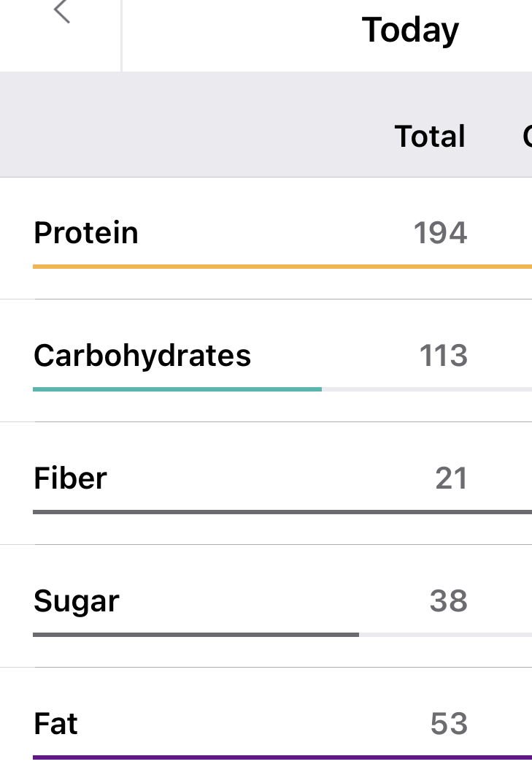Tap the Protein total value 194
This screenshot has height=775, width=532.
(x=440, y=233)
